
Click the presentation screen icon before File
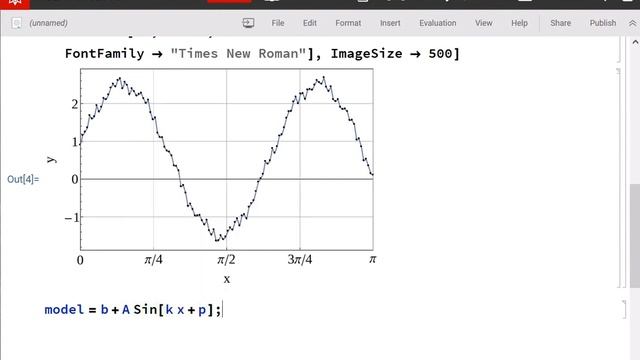coord(248,23)
